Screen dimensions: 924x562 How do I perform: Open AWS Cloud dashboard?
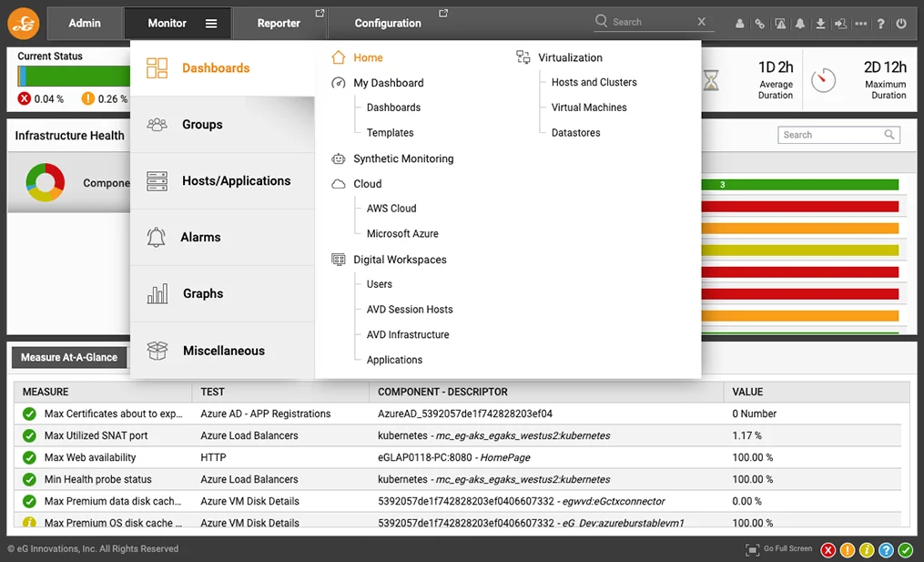[x=391, y=209]
